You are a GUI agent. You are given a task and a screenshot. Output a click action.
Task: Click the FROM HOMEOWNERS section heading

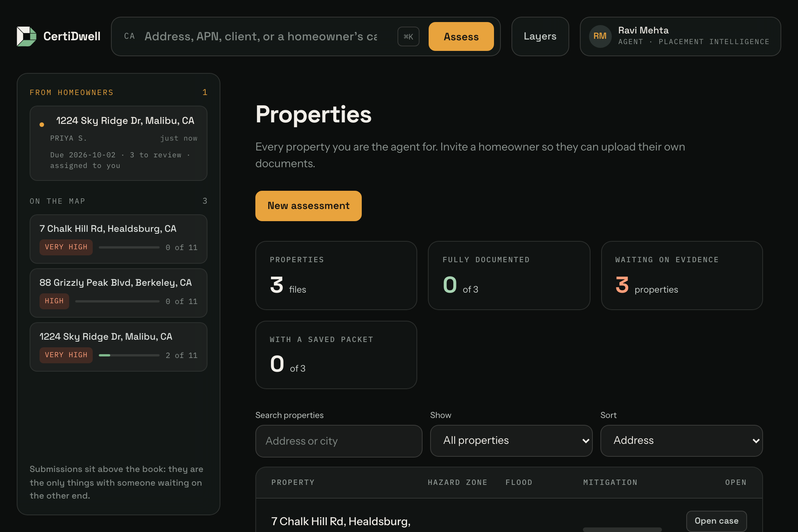pos(71,93)
